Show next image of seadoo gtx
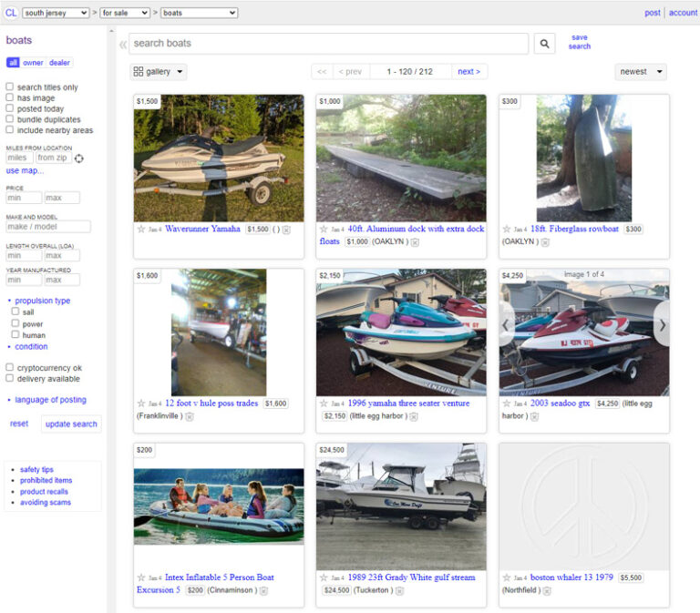The height and width of the screenshot is (613, 700). point(662,325)
